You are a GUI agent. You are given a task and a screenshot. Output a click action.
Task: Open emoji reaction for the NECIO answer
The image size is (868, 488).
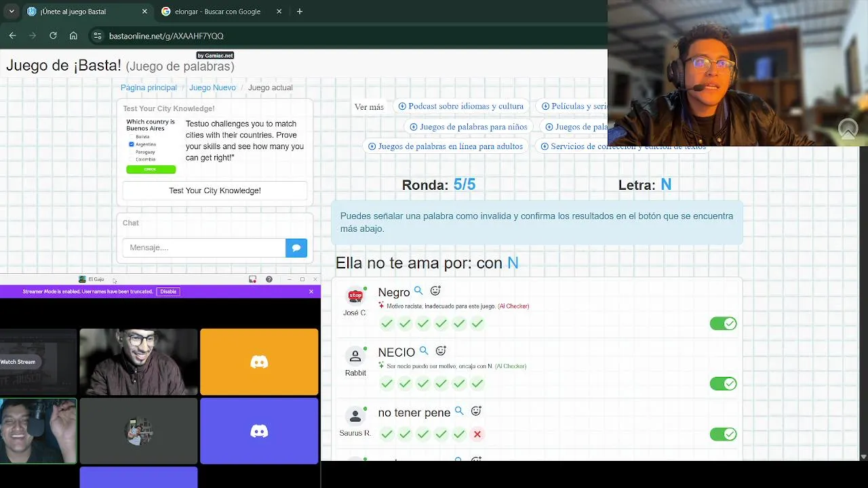click(x=441, y=351)
